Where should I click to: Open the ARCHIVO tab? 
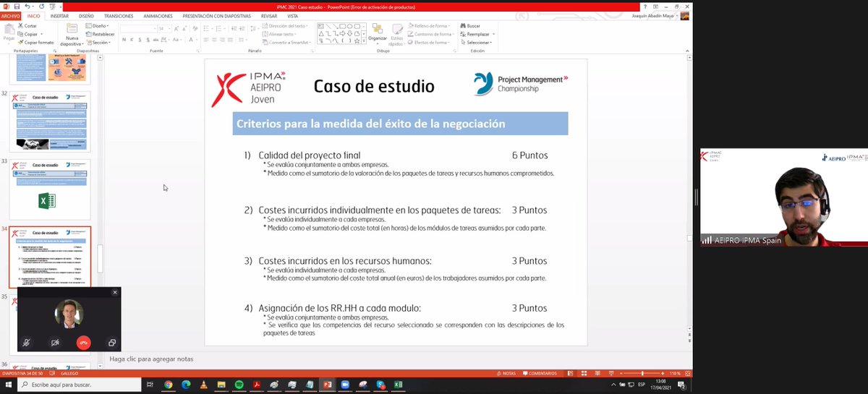[12, 15]
